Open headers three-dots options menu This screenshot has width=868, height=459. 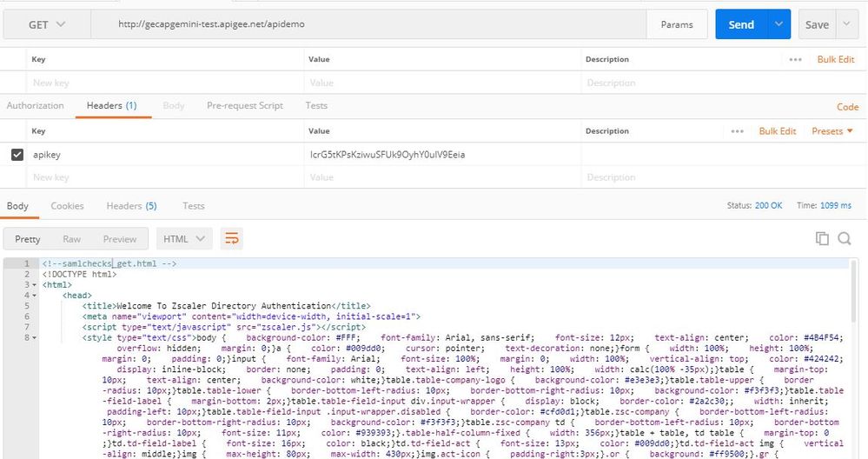(737, 131)
